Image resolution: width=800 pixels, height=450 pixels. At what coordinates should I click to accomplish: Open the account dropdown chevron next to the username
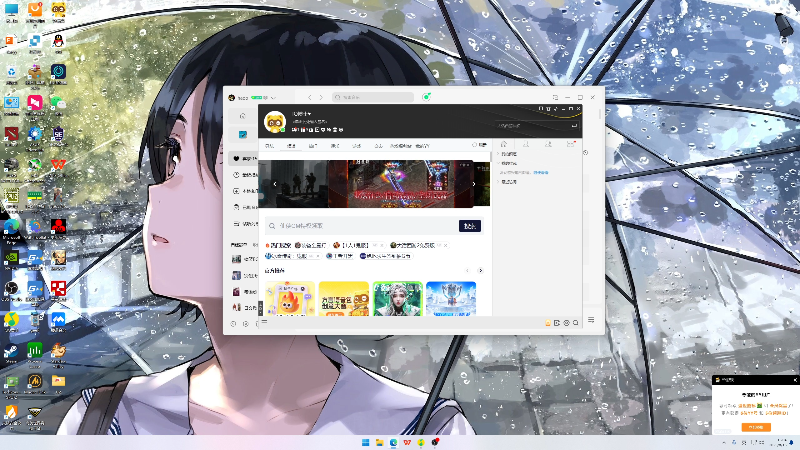click(274, 97)
